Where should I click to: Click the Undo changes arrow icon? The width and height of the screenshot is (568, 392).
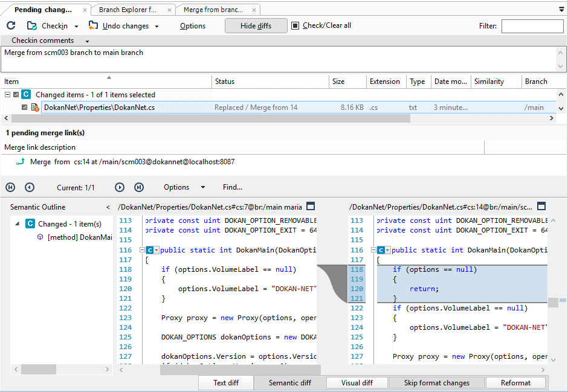(x=93, y=25)
